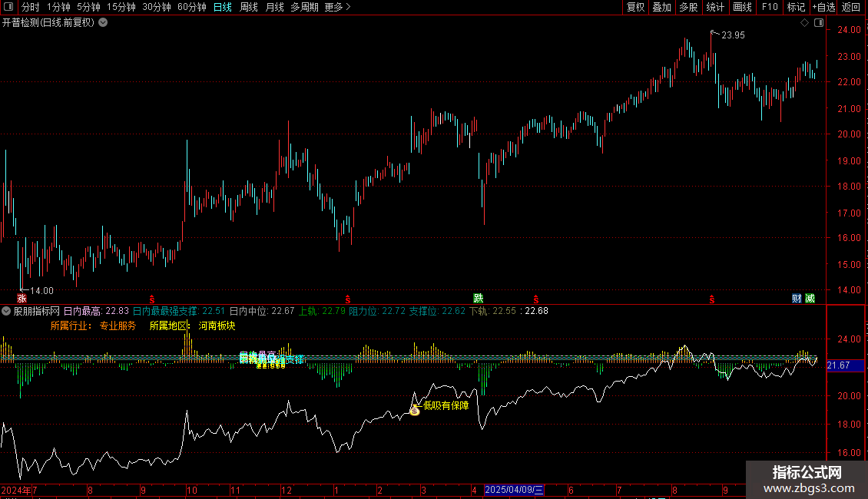The width and height of the screenshot is (868, 499).
Task: Select the 1分钟 period tab
Action: [58, 7]
